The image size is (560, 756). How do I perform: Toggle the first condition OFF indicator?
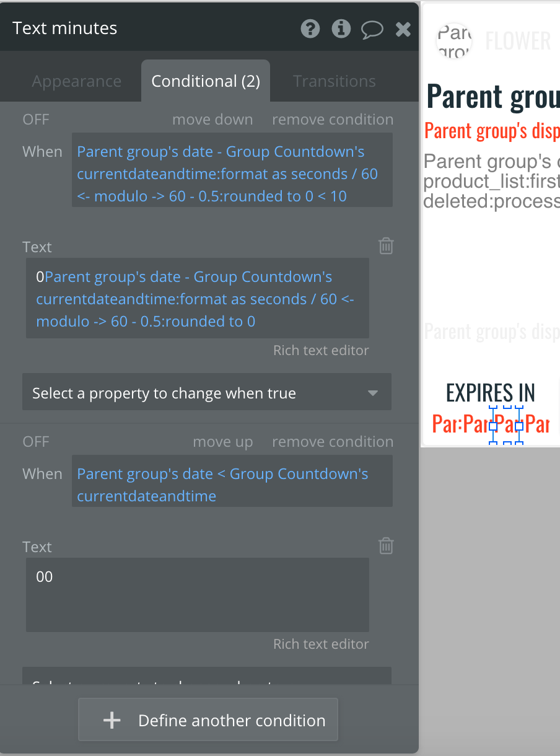coord(36,120)
